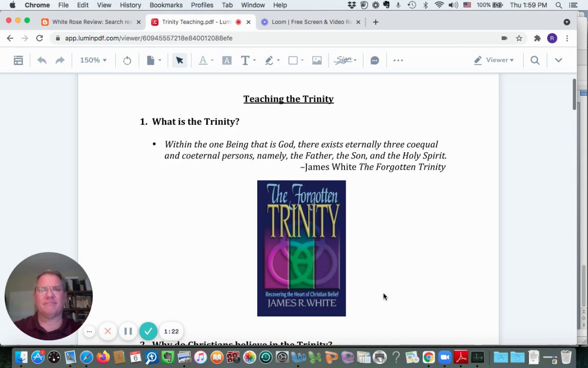Add a comment with the speech bubble icon
The width and height of the screenshot is (588, 368).
point(375,60)
